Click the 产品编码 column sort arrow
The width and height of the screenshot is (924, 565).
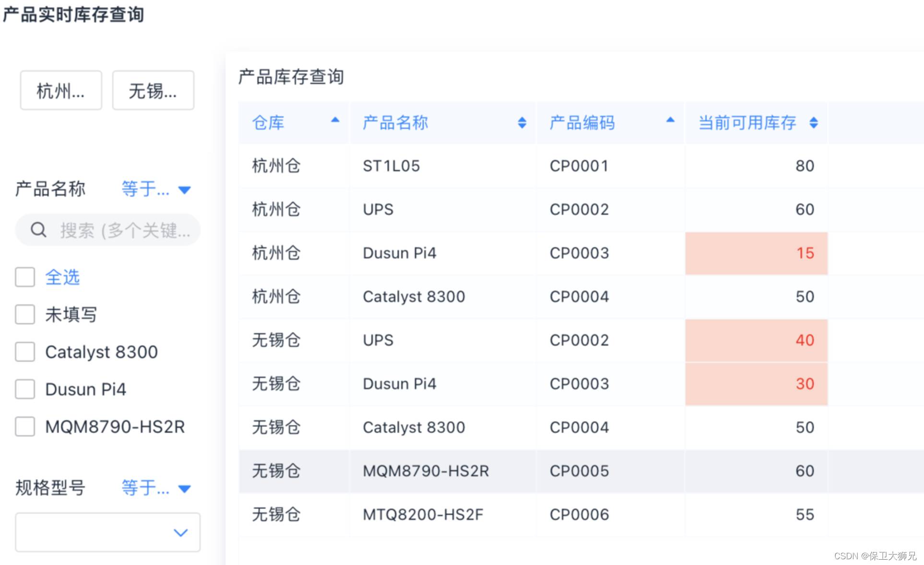tap(670, 120)
